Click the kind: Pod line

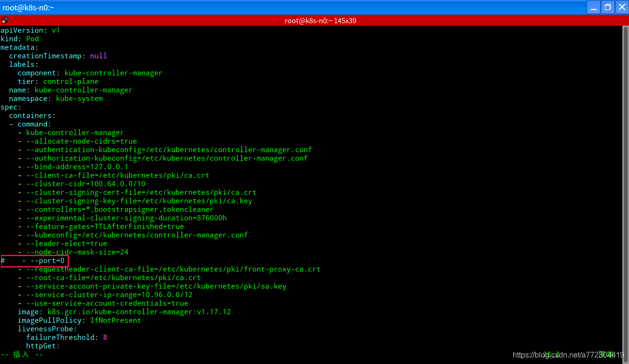coord(20,38)
